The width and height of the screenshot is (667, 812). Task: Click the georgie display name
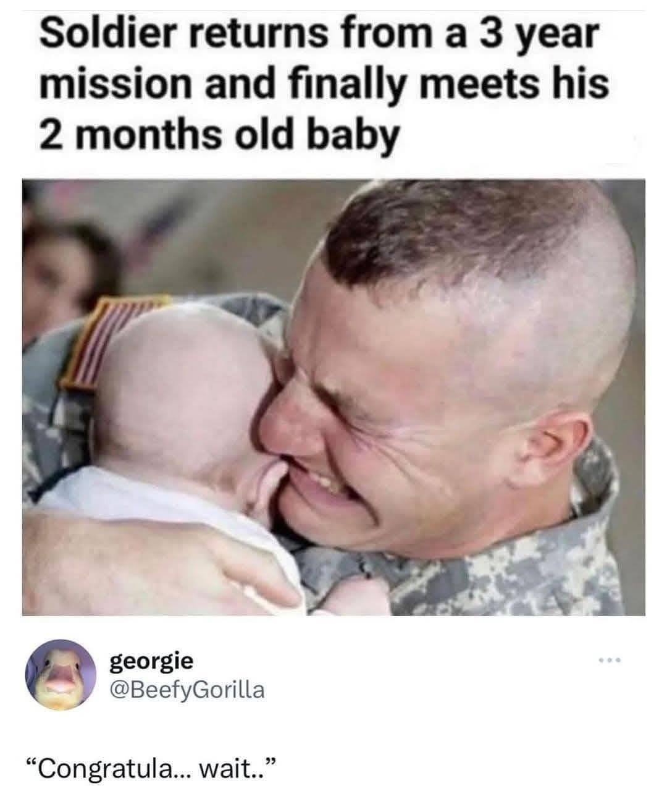[151, 661]
